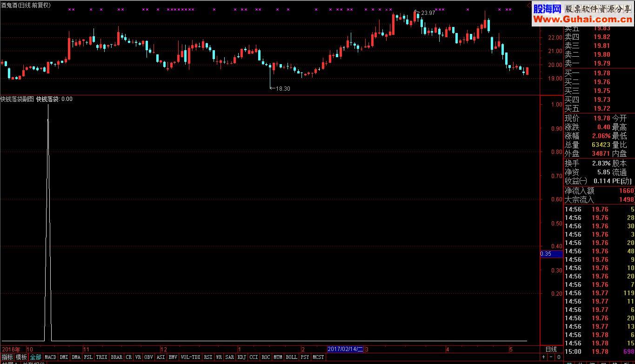Click the 收益(一) value 0.114
This screenshot has width=635, height=364.
602,181
